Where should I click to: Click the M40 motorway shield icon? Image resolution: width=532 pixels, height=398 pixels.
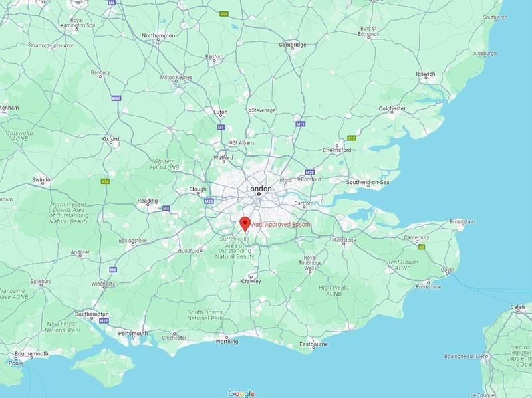point(116,98)
